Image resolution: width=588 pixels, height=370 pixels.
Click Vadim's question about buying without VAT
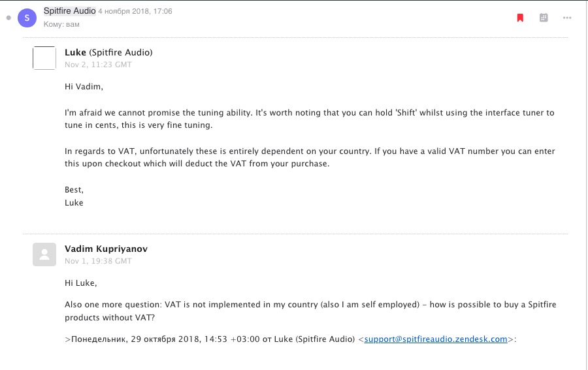(x=310, y=311)
